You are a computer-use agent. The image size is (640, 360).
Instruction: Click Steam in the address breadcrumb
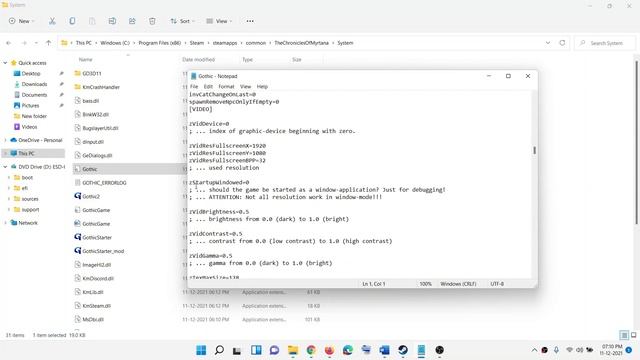pyautogui.click(x=196, y=43)
